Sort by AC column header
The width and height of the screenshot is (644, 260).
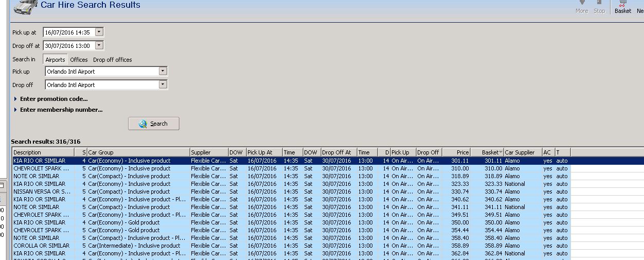[548, 152]
